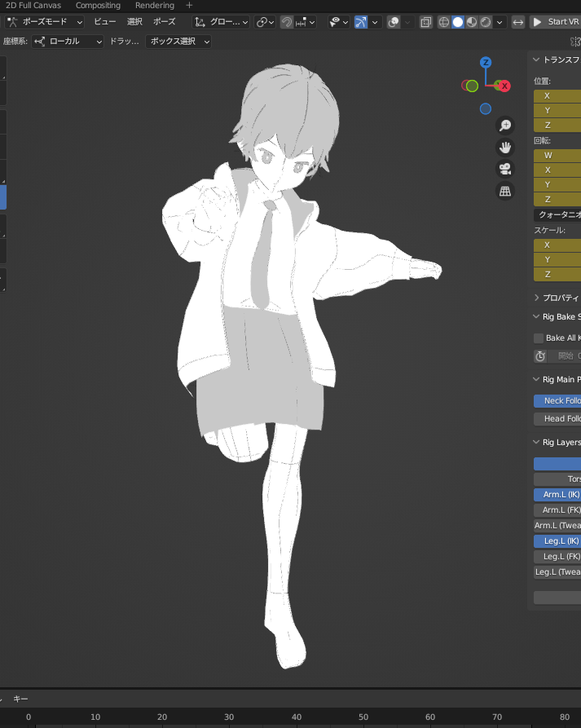Image resolution: width=581 pixels, height=728 pixels.
Task: Toggle viewport gizmos display button
Action: pyautogui.click(x=360, y=22)
